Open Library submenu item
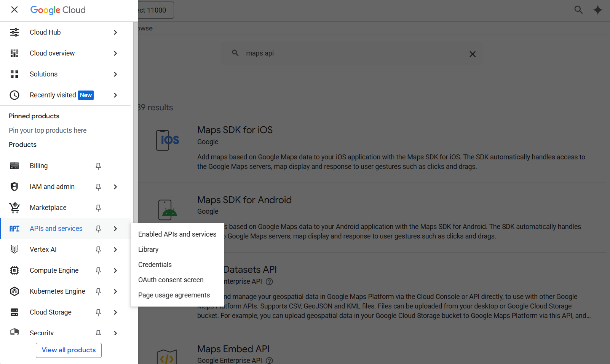 177,250
